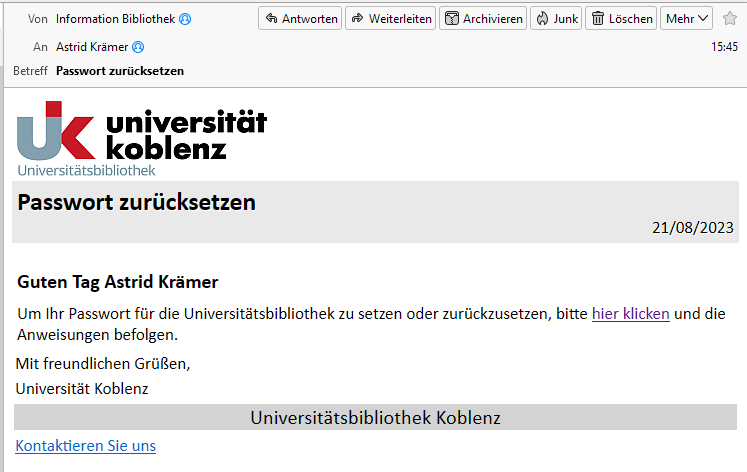Image resolution: width=747 pixels, height=472 pixels.
Task: Open the Mehr dropdown menu
Action: [x=686, y=19]
